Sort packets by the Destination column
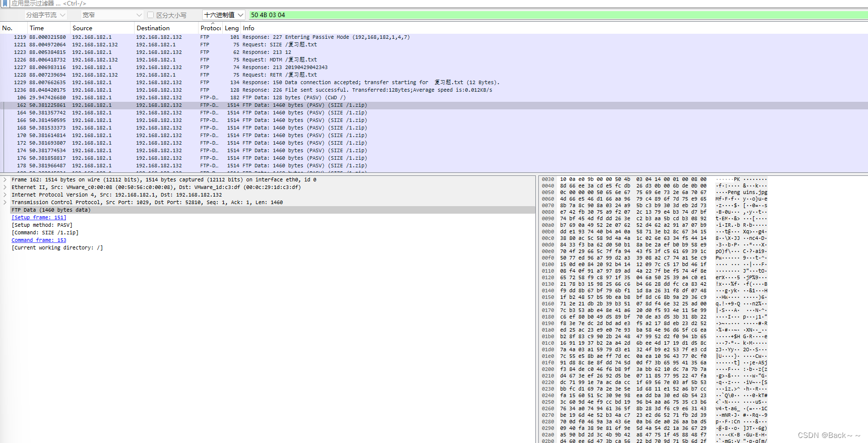 166,28
